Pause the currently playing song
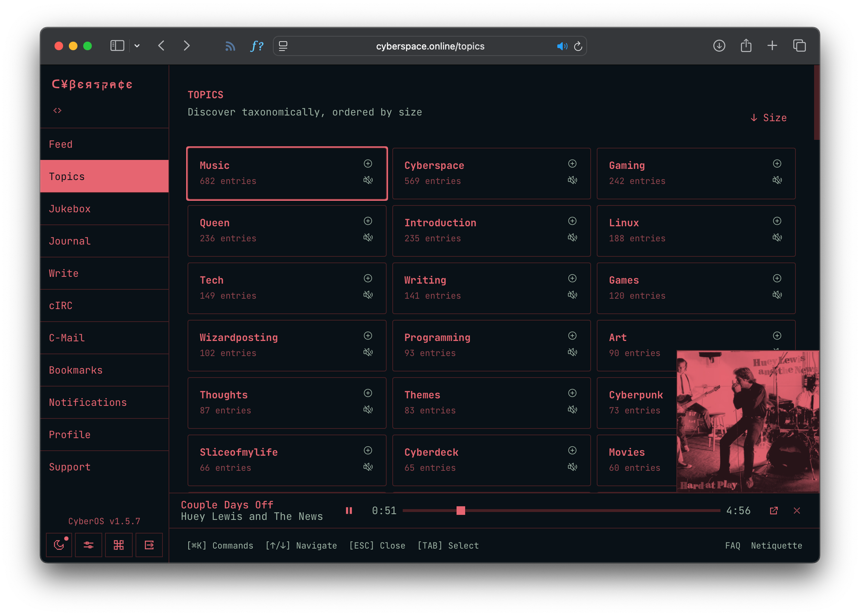The image size is (860, 616). [x=349, y=511]
